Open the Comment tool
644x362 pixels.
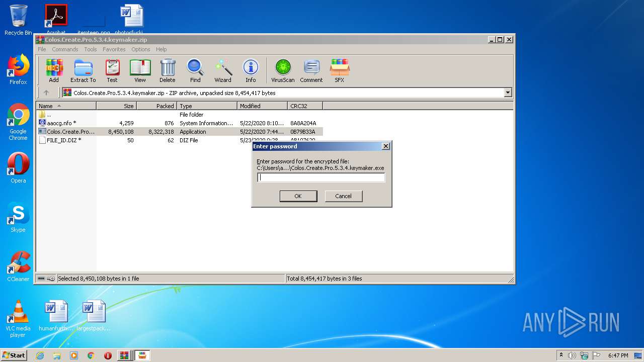(311, 71)
